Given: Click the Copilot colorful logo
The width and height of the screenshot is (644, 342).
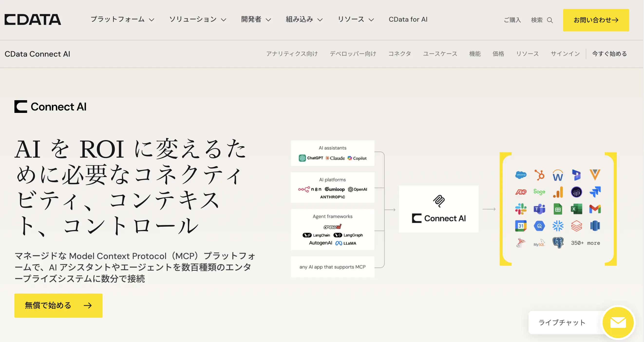Looking at the screenshot, I should tap(350, 158).
